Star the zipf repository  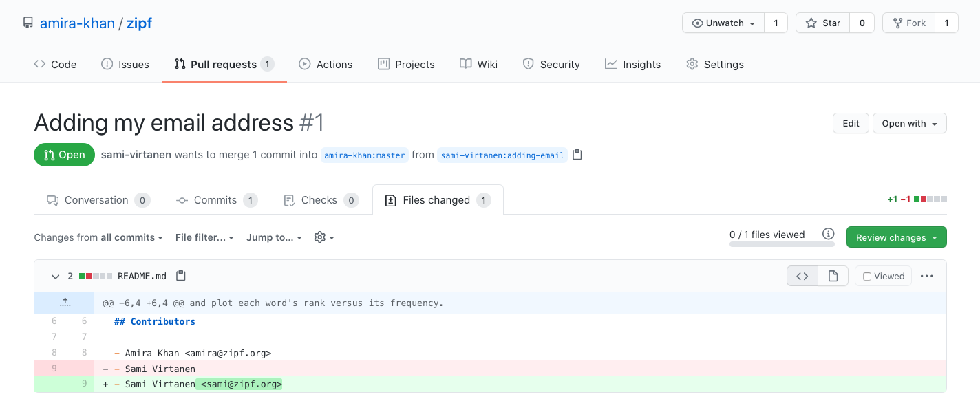point(823,23)
